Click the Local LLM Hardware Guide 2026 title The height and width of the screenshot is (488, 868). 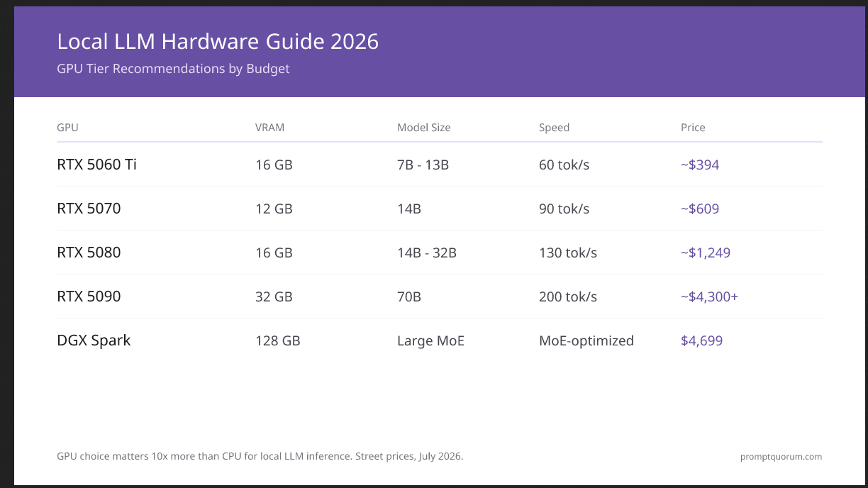(218, 42)
